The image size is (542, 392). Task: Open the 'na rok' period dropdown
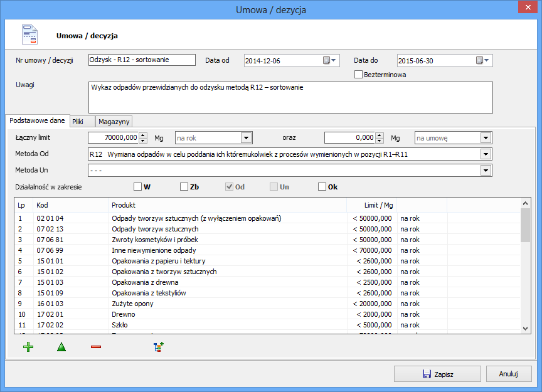point(247,138)
